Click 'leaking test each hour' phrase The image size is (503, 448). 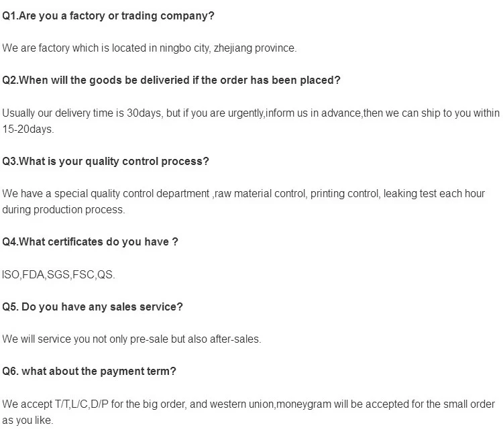(x=434, y=194)
